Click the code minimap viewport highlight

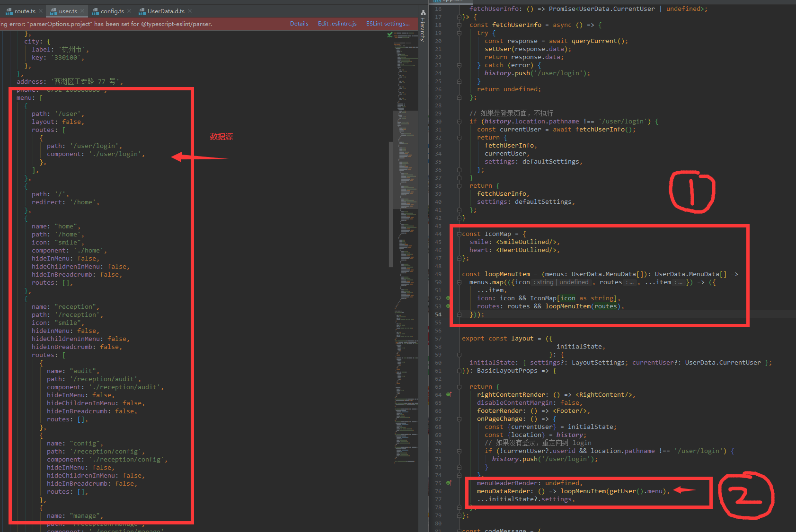pyautogui.click(x=406, y=160)
